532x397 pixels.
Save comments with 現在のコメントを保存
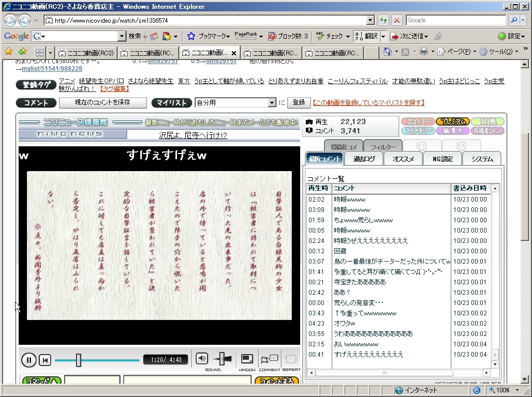[x=102, y=102]
